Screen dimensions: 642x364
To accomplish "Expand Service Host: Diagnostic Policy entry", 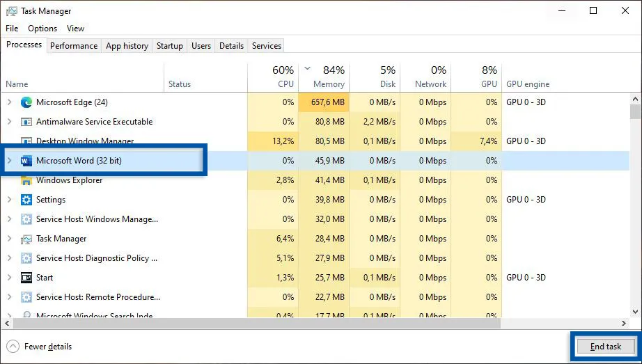I will click(10, 258).
